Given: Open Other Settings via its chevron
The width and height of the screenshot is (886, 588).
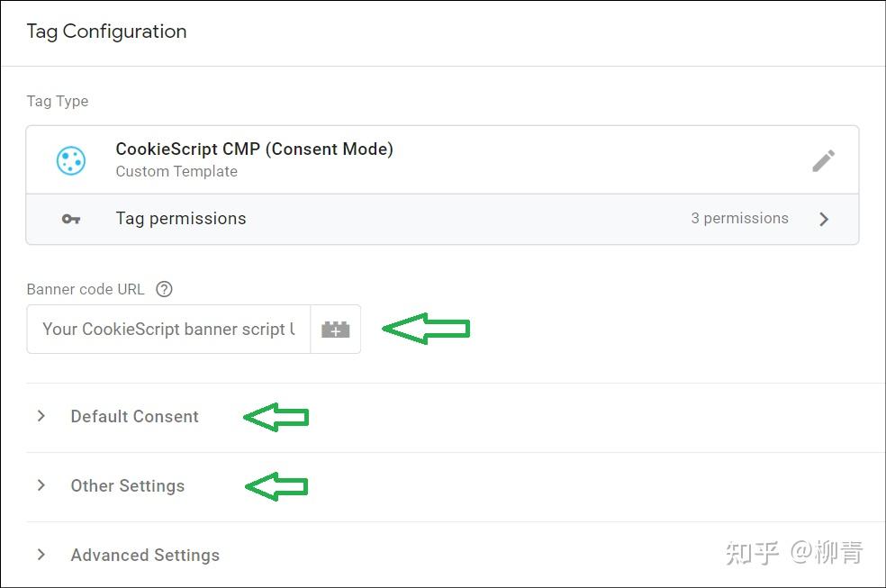Looking at the screenshot, I should [x=41, y=485].
